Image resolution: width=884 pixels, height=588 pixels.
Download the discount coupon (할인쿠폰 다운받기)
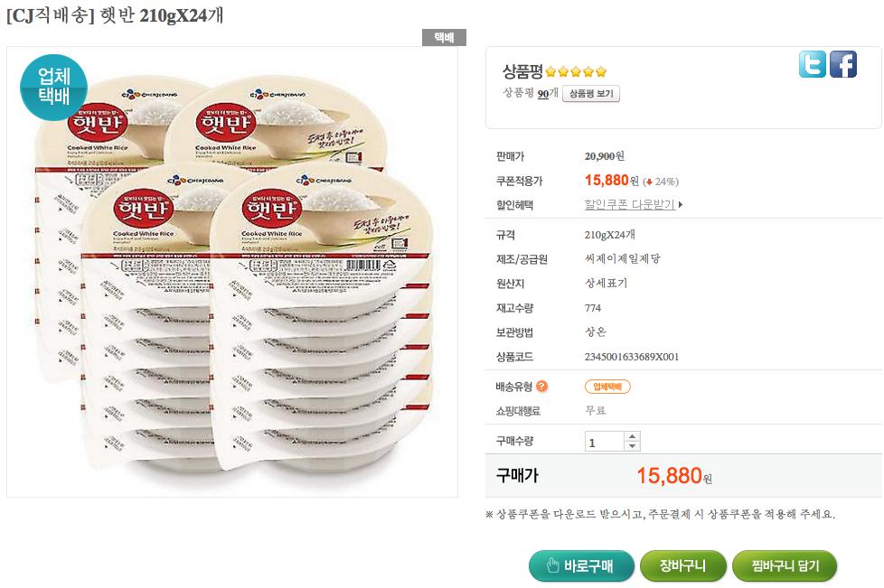coord(629,205)
